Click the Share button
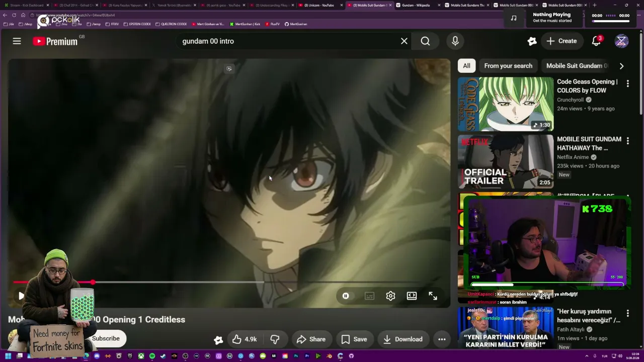Screen dimensions: 644x362 (311, 339)
